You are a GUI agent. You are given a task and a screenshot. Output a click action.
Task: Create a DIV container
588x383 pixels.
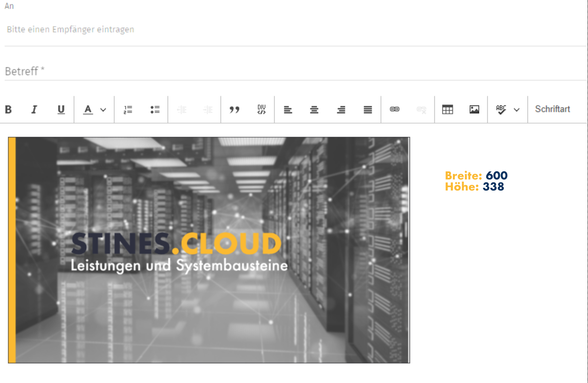261,109
